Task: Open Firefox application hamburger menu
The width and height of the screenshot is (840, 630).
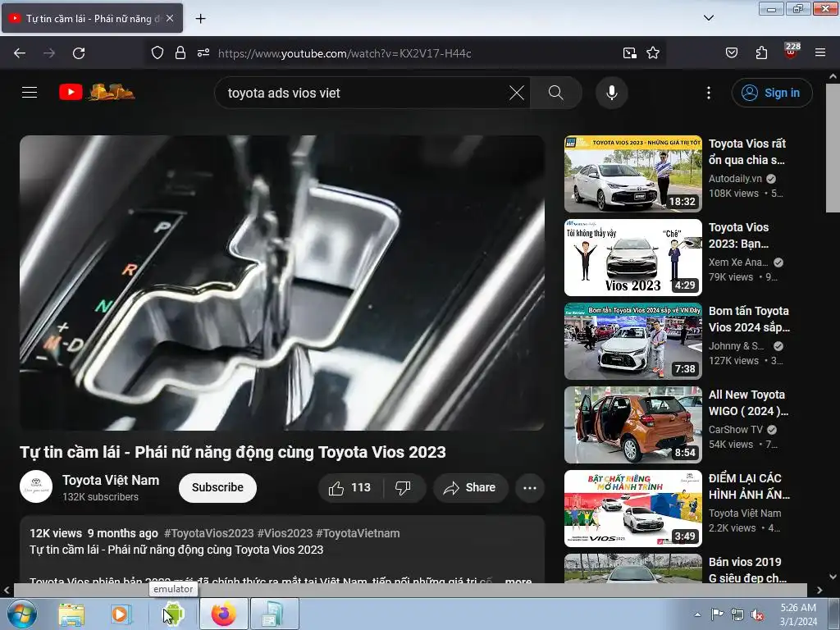Action: coord(820,52)
